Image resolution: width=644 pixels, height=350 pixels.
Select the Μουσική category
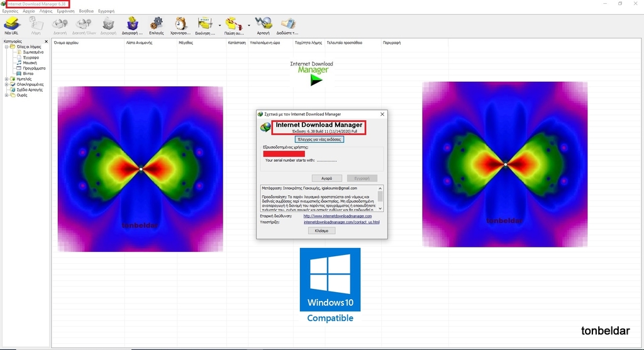tap(30, 63)
